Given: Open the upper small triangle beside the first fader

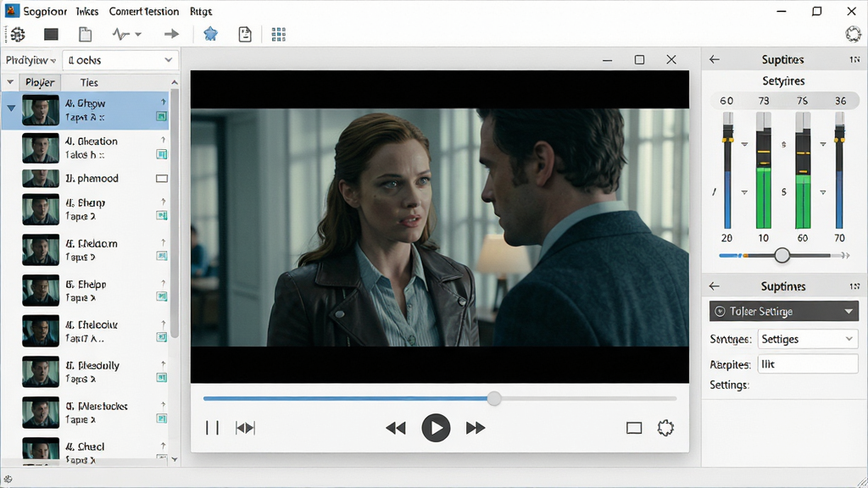Looking at the screenshot, I should [x=744, y=144].
